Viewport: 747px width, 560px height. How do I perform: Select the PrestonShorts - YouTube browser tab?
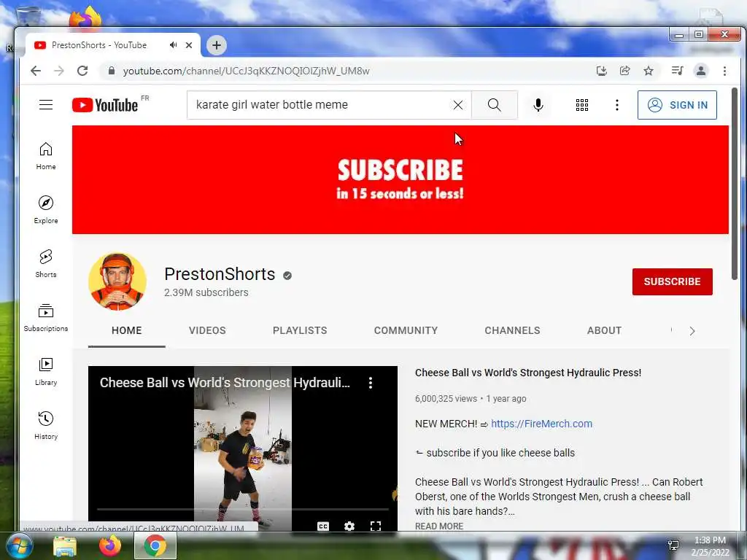pyautogui.click(x=99, y=44)
